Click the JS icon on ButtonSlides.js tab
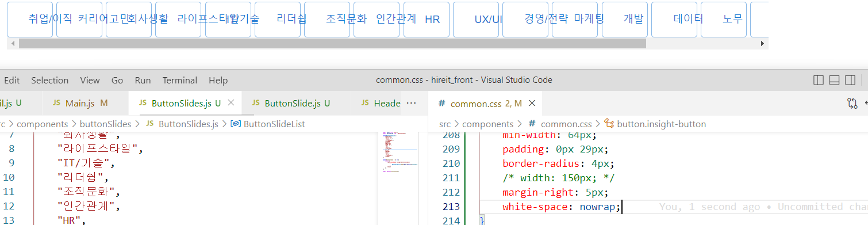The image size is (868, 225). (x=143, y=104)
